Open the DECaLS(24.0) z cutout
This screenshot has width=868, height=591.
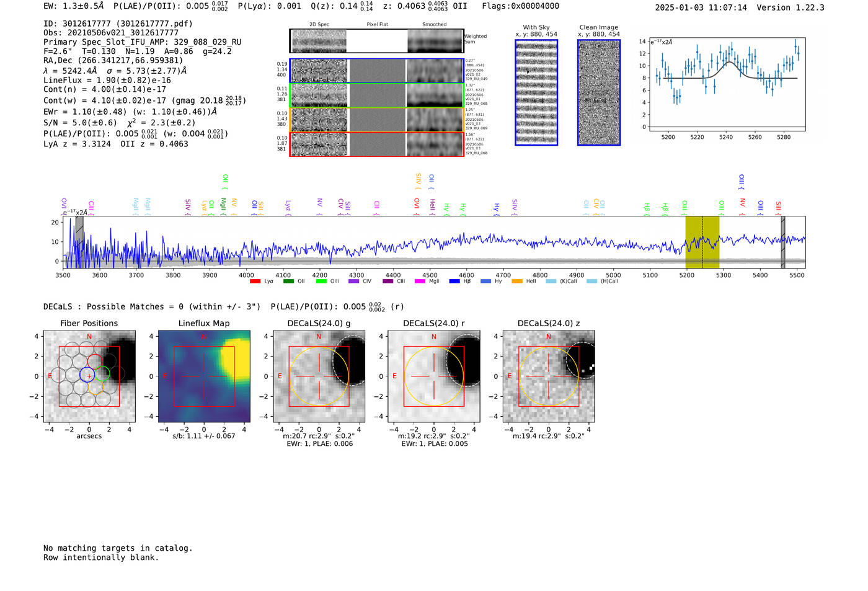pyautogui.click(x=549, y=377)
